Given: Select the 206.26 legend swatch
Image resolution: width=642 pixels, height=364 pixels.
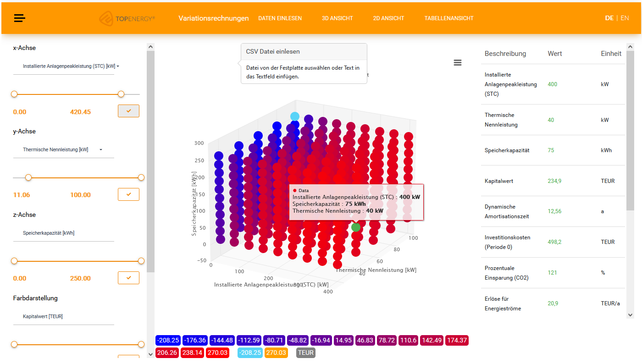Looking at the screenshot, I should 167,353.
